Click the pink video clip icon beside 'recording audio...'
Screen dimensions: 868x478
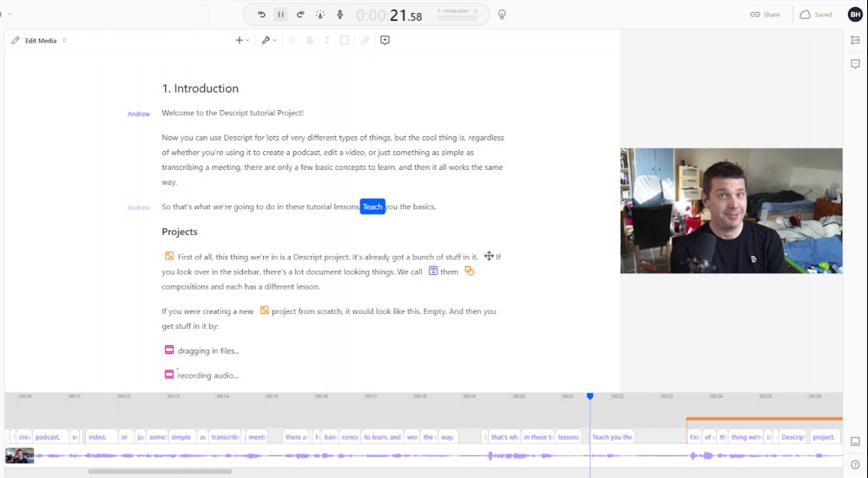click(169, 375)
